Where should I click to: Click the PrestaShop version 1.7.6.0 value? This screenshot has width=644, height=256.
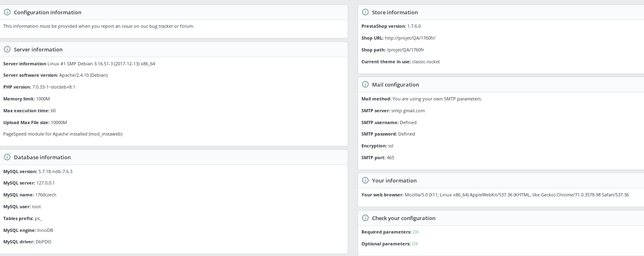point(414,26)
